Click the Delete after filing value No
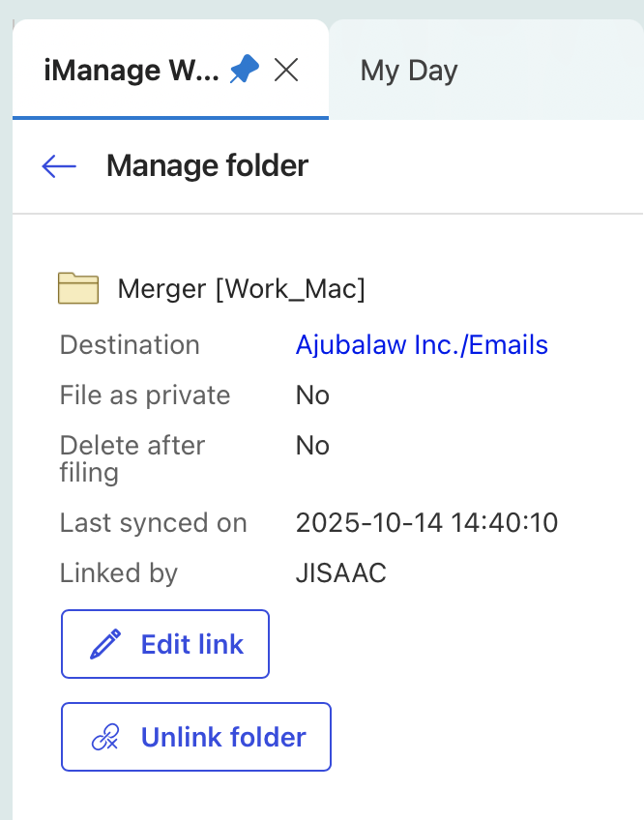Screen dimensions: 644x820 312,445
